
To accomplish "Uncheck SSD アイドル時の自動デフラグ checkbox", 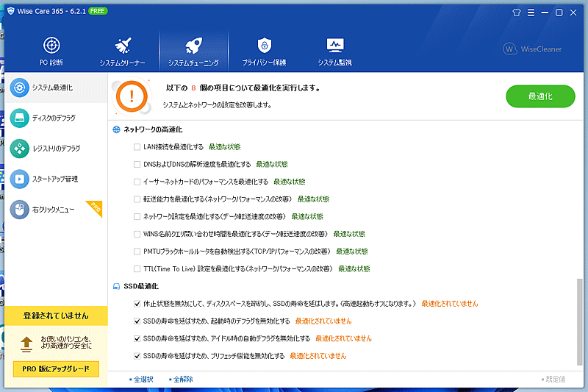I will tap(137, 339).
